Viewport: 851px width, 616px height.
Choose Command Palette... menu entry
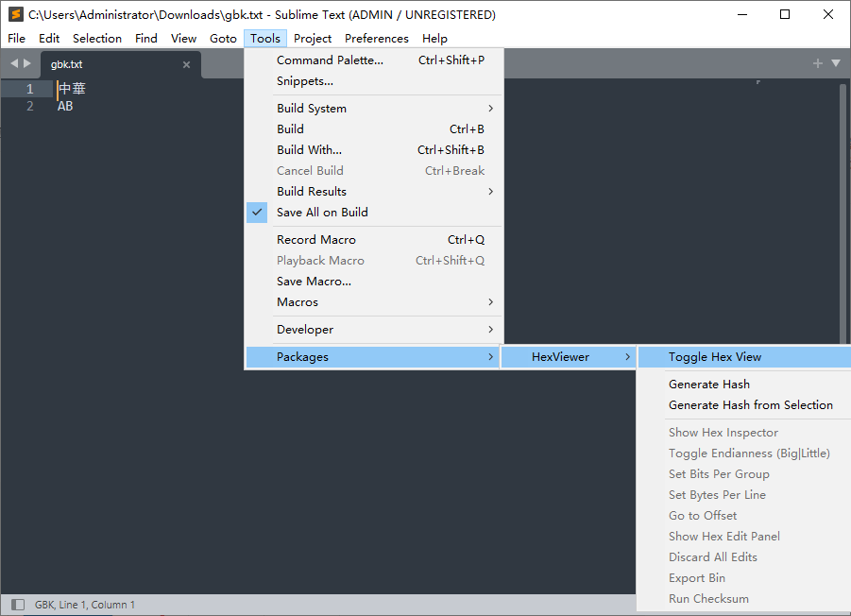click(374, 60)
